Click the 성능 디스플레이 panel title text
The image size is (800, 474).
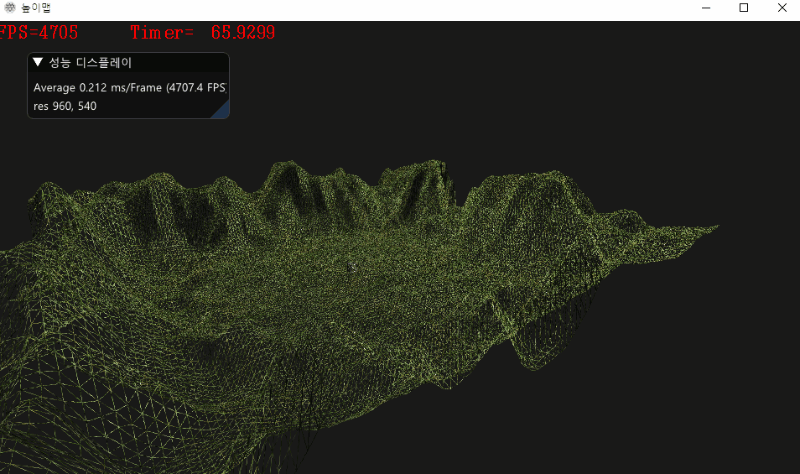click(90, 63)
